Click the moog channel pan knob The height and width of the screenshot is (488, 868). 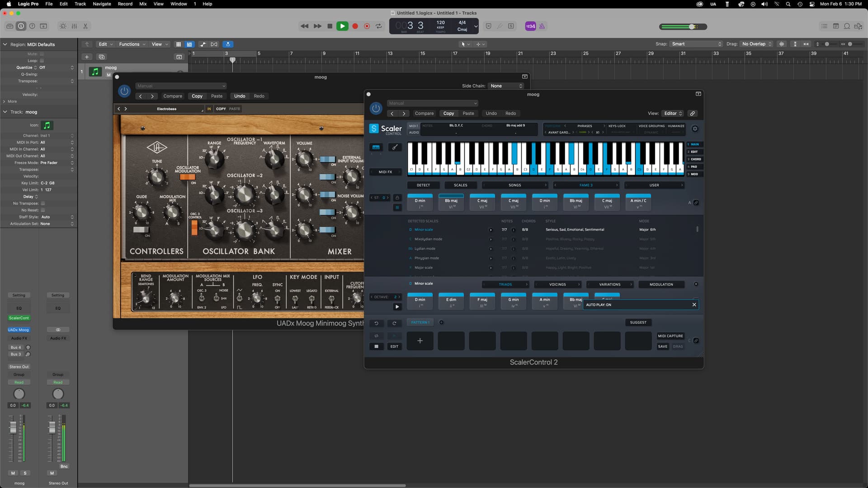(19, 394)
